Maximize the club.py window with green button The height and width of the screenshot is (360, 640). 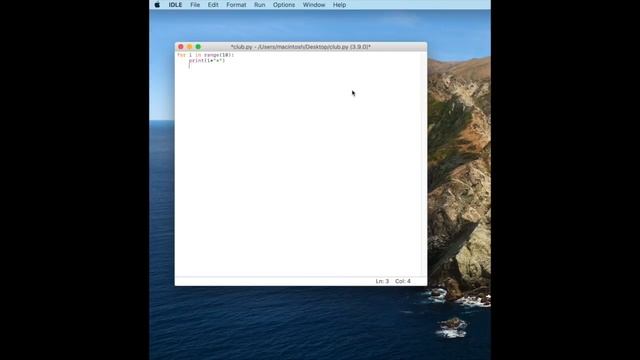198,47
